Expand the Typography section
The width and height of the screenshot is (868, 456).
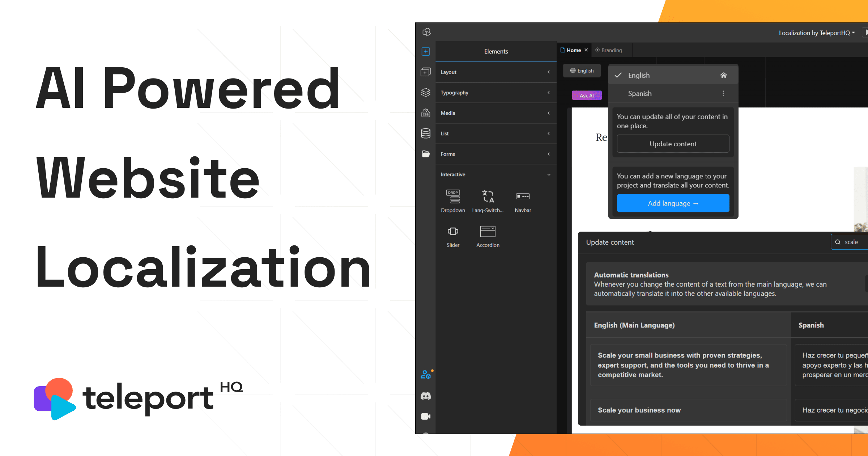(x=496, y=93)
